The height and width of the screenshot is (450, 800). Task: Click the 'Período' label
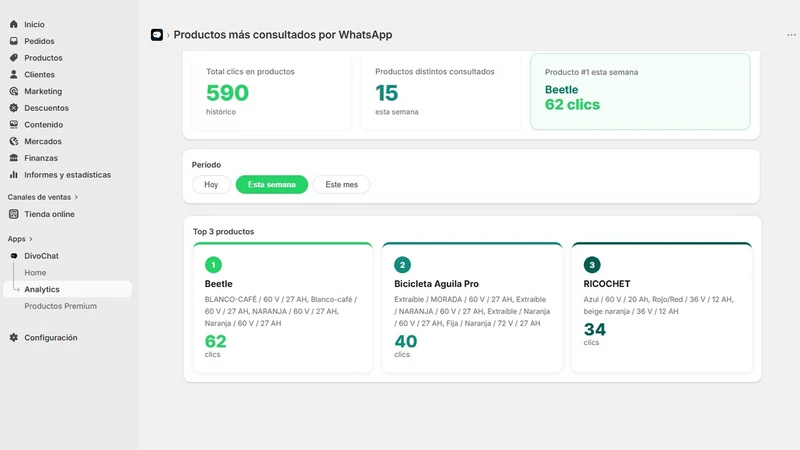[x=206, y=165]
